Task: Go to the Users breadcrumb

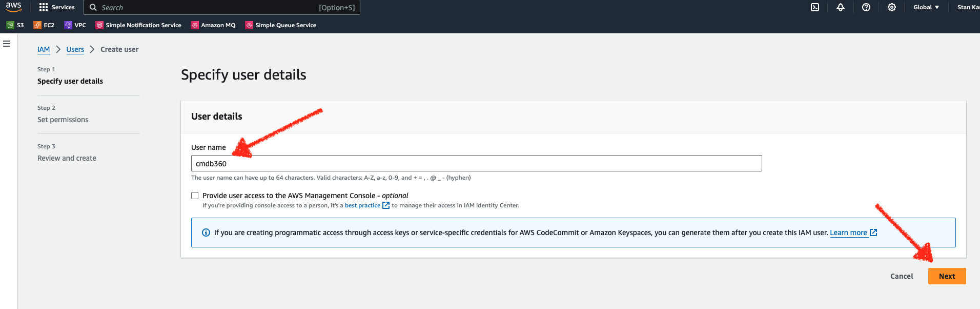Action: (x=75, y=49)
